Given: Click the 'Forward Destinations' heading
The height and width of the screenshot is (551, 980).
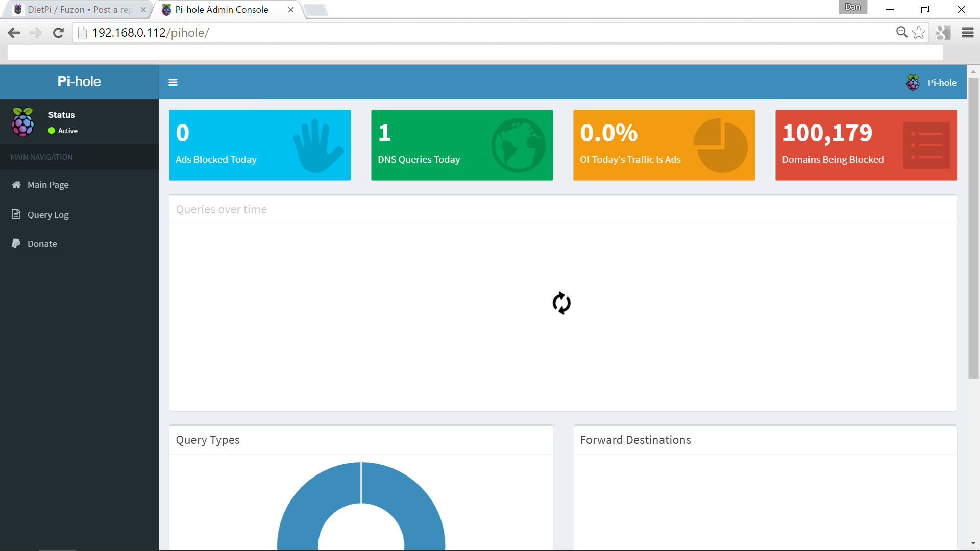Looking at the screenshot, I should point(635,440).
